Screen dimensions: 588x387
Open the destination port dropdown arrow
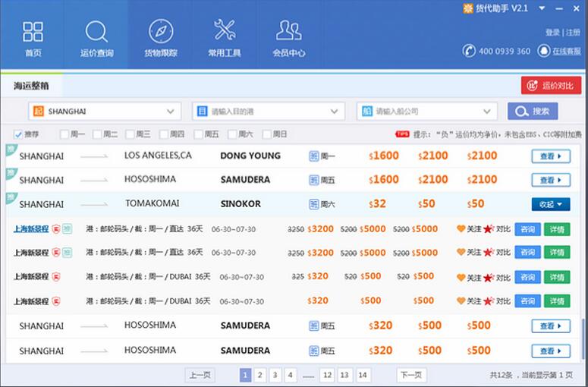[x=335, y=112]
